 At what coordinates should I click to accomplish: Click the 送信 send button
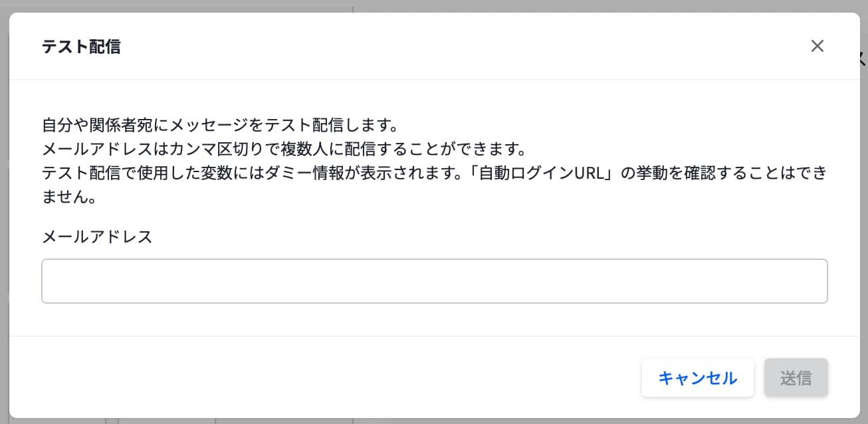[796, 377]
